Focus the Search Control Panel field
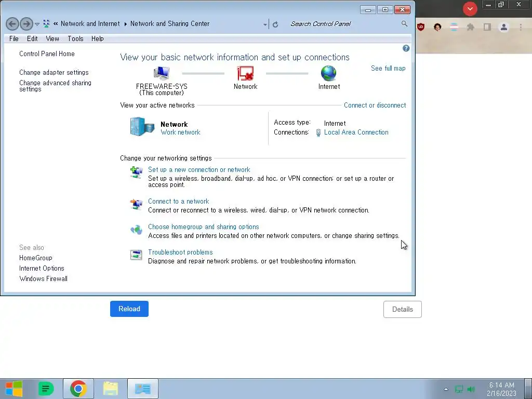 [x=343, y=24]
